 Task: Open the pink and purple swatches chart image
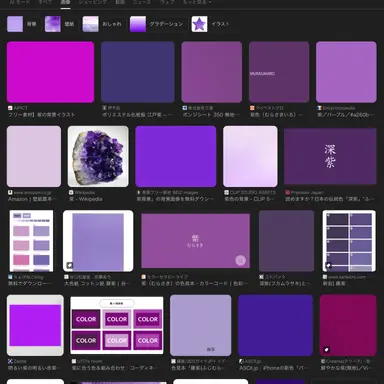click(31, 241)
